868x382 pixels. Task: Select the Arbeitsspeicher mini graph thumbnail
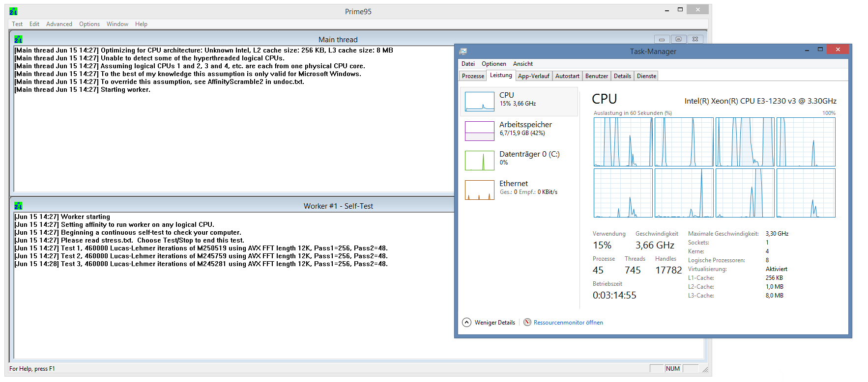point(480,131)
